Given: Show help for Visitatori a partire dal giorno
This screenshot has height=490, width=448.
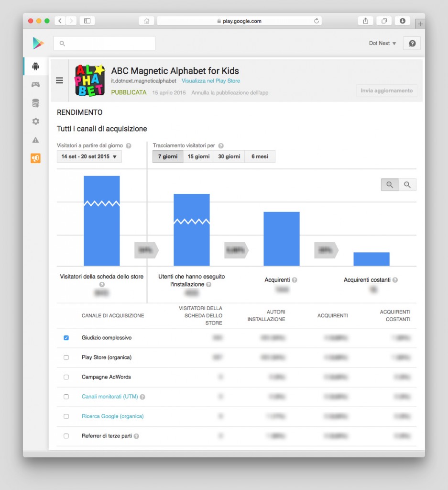Looking at the screenshot, I should coord(128,145).
